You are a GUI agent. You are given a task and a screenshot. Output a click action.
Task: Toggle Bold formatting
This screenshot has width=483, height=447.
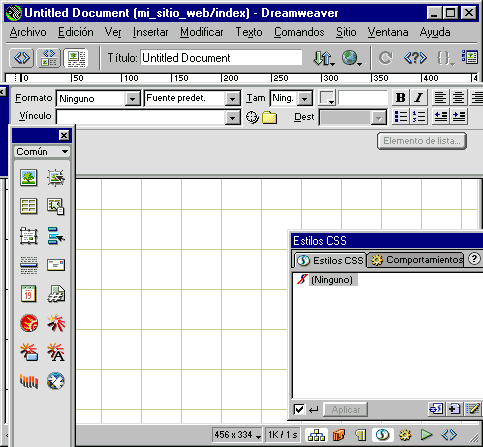pos(400,98)
